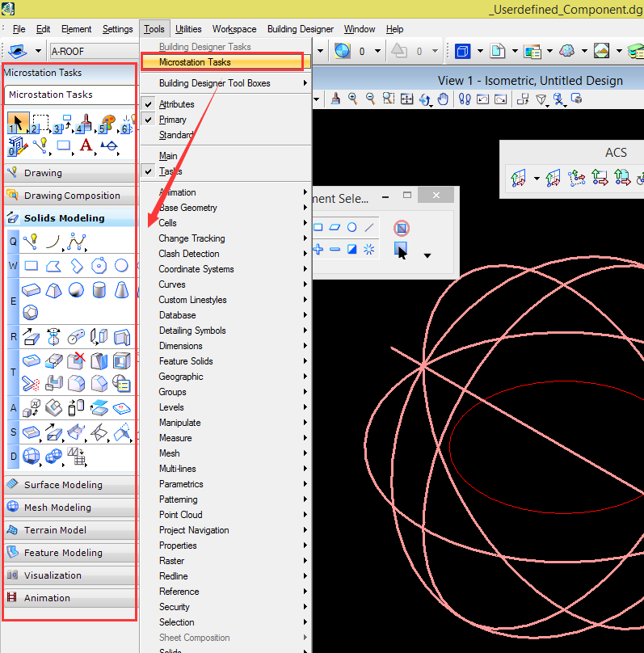Click the Rotate View icon
This screenshot has width=644, height=653.
pyautogui.click(x=425, y=99)
